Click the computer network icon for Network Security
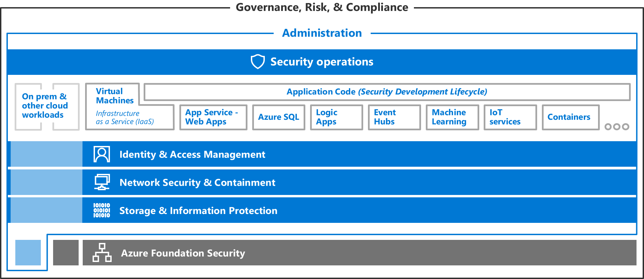The image size is (644, 279). pyautogui.click(x=102, y=182)
